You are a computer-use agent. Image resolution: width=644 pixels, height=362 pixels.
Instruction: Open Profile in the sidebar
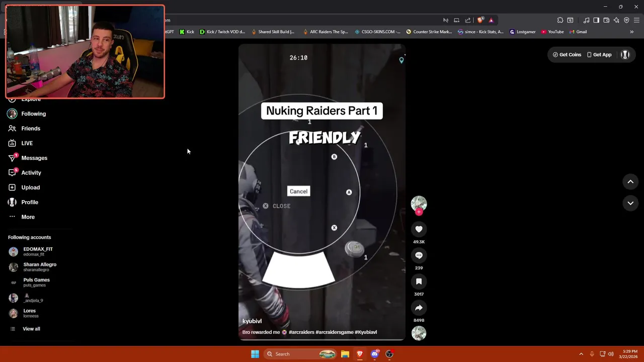pyautogui.click(x=30, y=202)
